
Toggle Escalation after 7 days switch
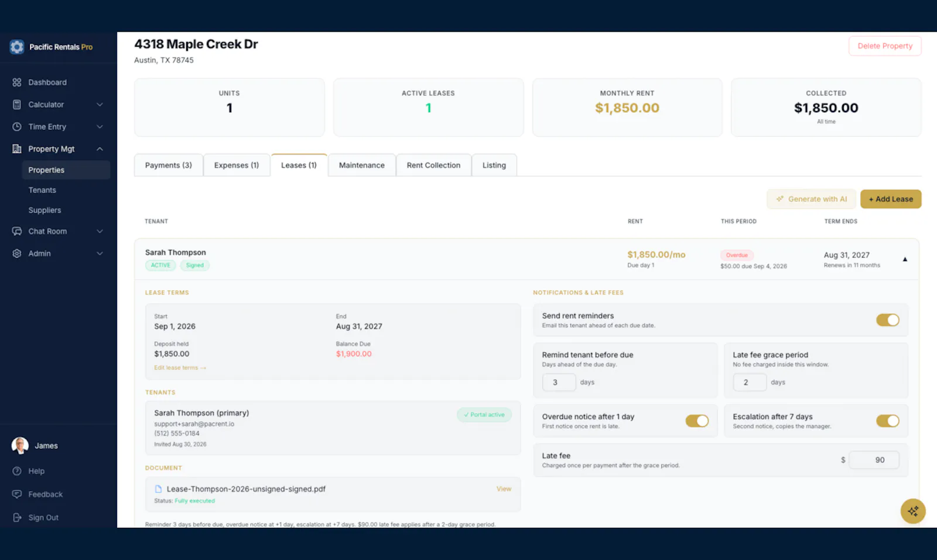[x=887, y=421]
